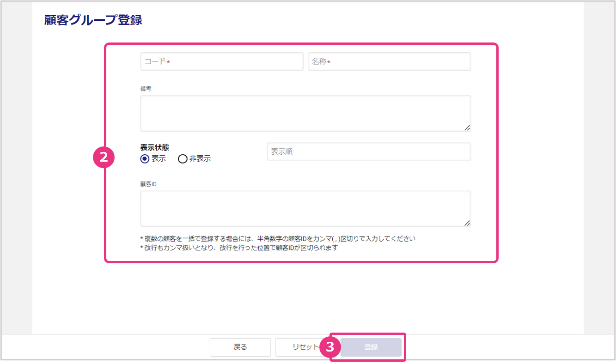Click the 顧客ID field label

click(x=148, y=184)
